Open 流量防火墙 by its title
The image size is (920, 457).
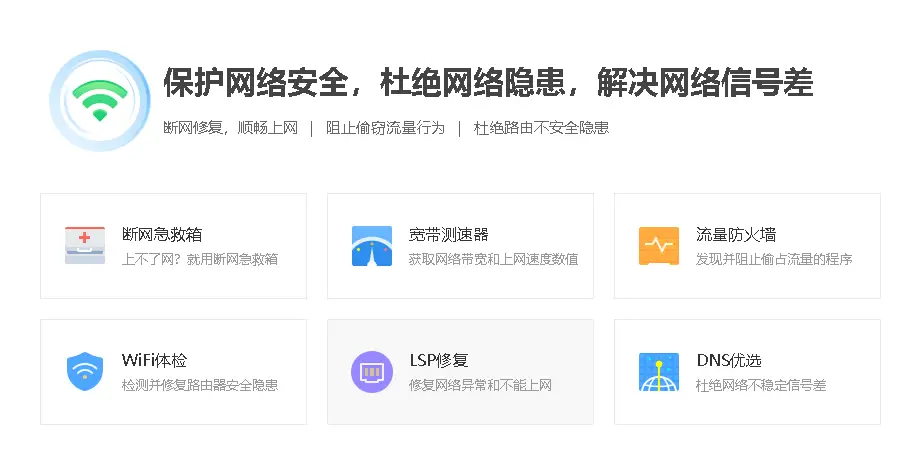[x=736, y=235]
